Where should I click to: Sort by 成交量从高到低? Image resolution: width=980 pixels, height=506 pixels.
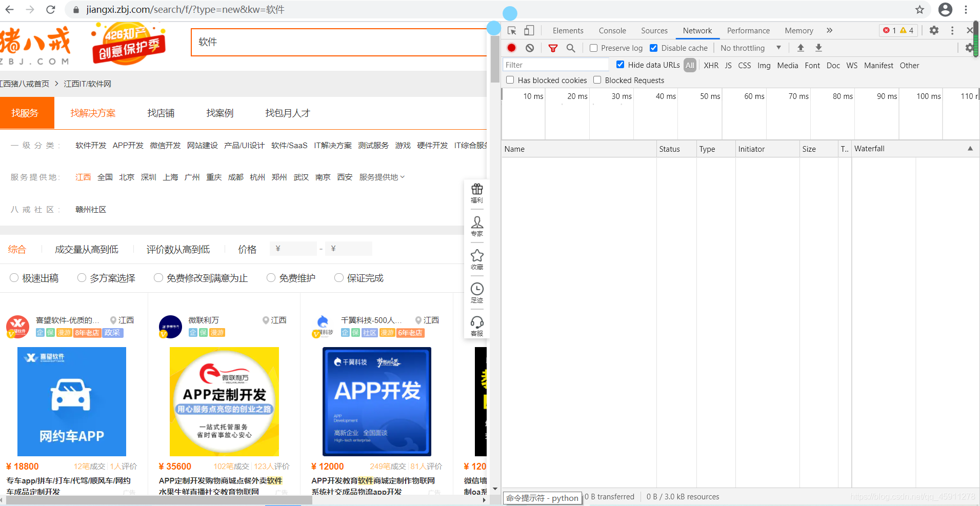(87, 249)
